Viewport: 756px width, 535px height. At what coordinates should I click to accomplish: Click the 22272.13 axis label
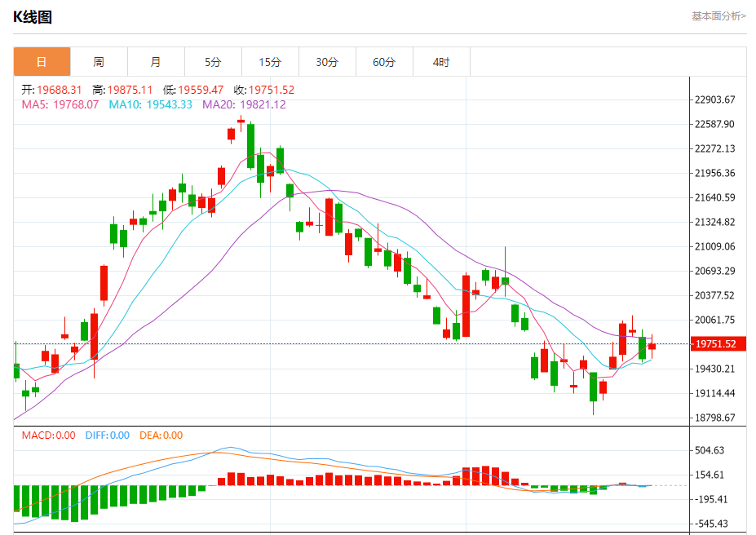point(714,148)
